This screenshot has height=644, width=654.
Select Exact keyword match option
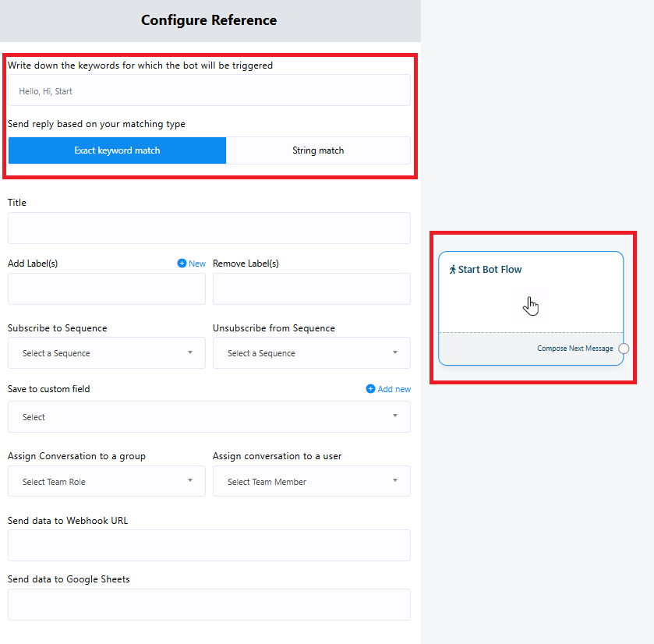coord(117,150)
